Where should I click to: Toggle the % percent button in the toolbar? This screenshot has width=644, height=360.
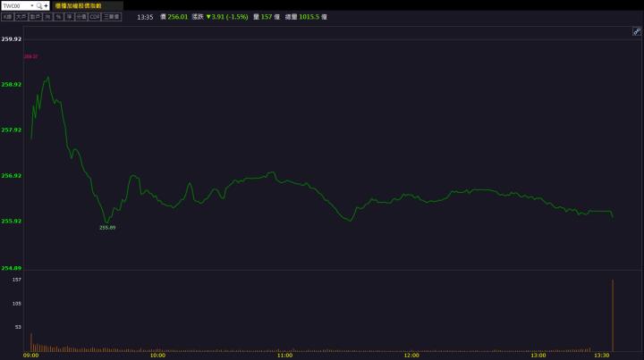pos(58,17)
